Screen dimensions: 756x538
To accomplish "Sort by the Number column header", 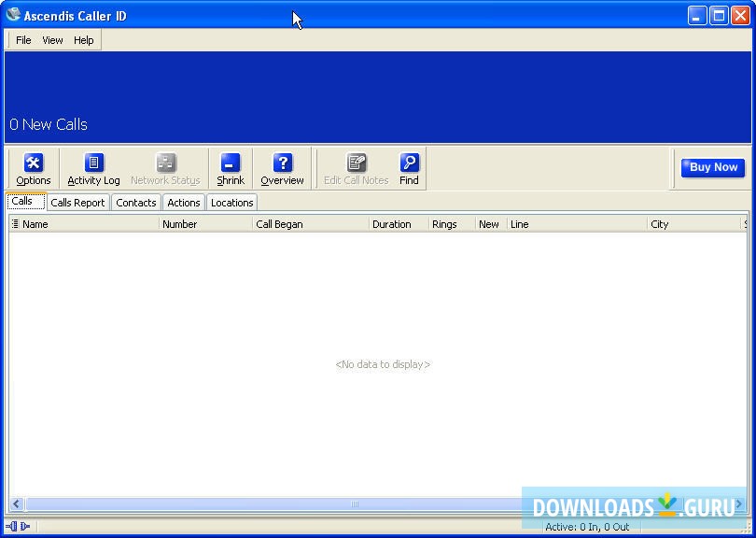I will click(206, 224).
